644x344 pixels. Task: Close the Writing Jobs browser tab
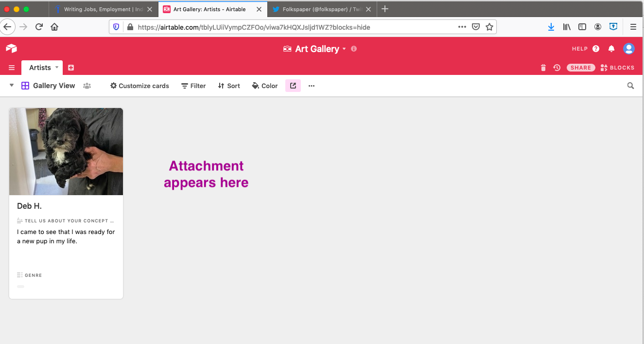coord(149,9)
